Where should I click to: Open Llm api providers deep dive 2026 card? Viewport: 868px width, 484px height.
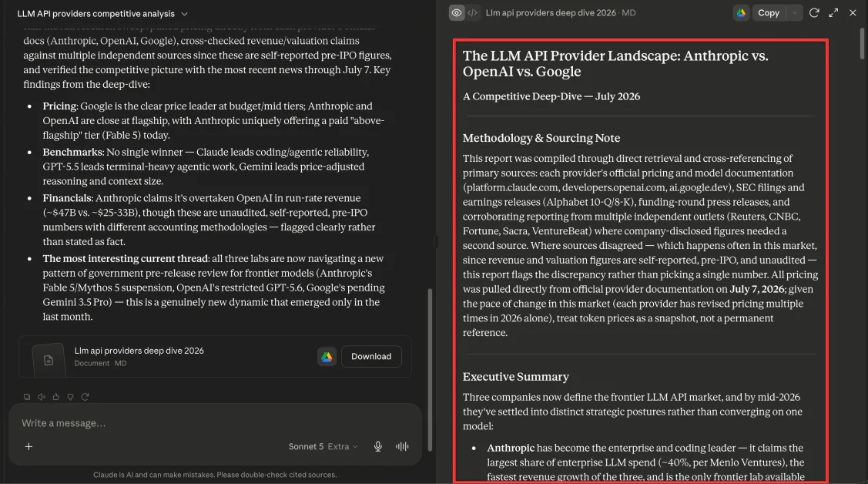pyautogui.click(x=215, y=357)
